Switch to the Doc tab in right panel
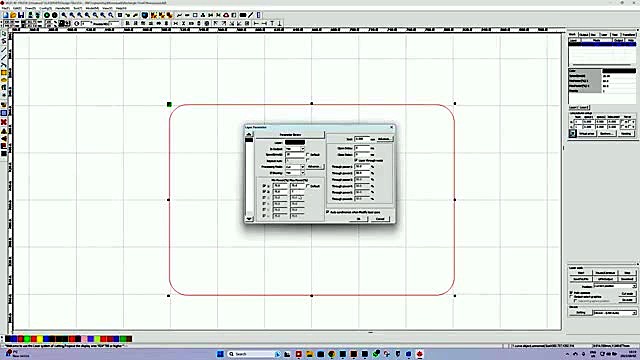Screen dimensions: 640x360 pyautogui.click(x=593, y=35)
